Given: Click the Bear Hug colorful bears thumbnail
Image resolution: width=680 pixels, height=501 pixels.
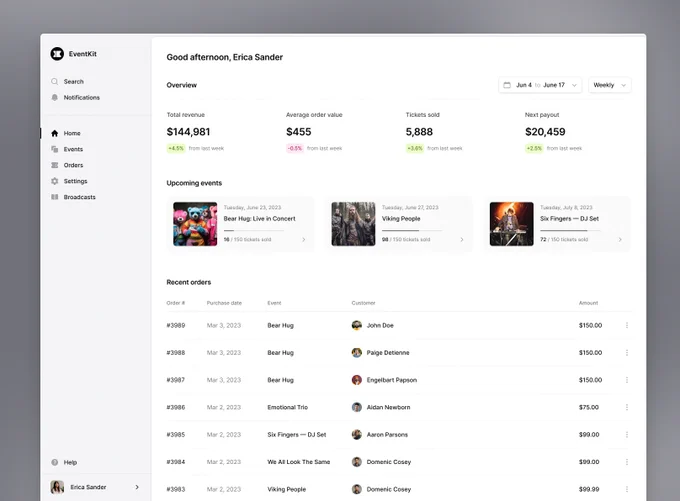Looking at the screenshot, I should 195,224.
